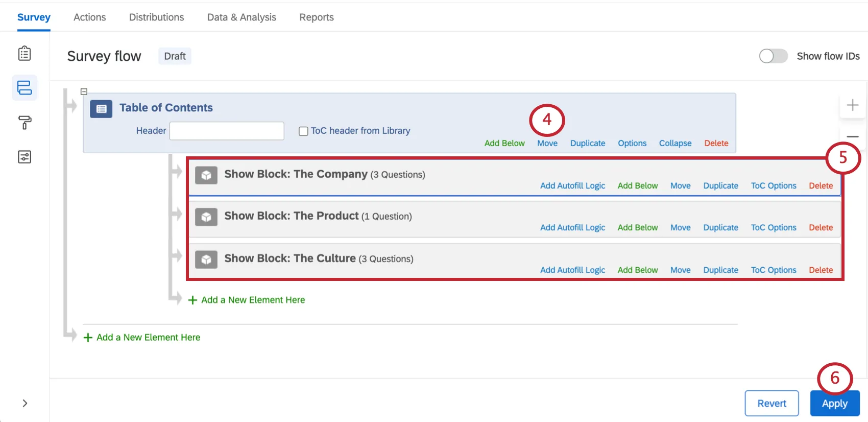
Task: Delete The Culture block
Action: pyautogui.click(x=821, y=270)
